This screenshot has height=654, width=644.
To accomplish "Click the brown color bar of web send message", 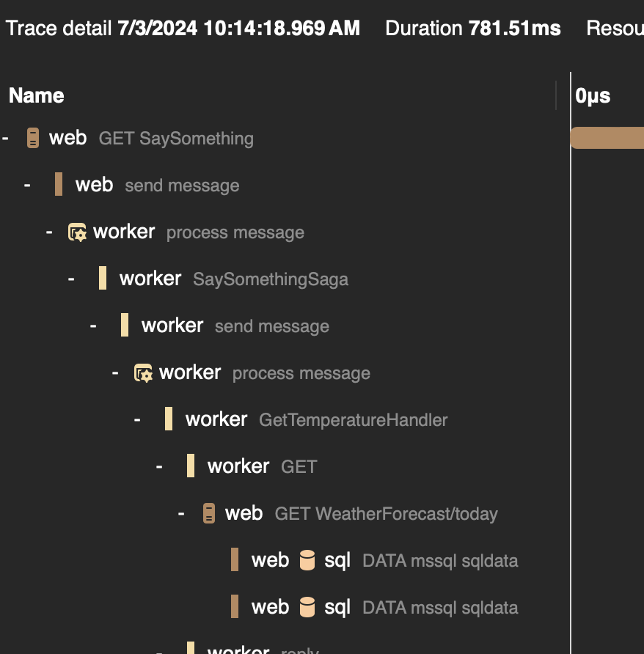I will 59,184.
